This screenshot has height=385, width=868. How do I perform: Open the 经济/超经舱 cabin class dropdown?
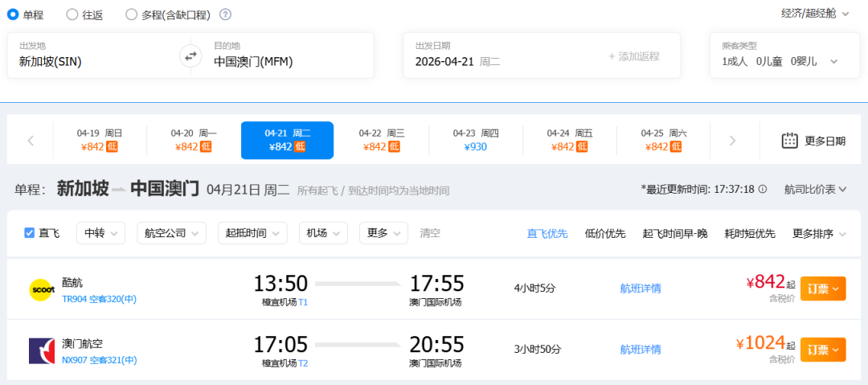click(x=815, y=13)
